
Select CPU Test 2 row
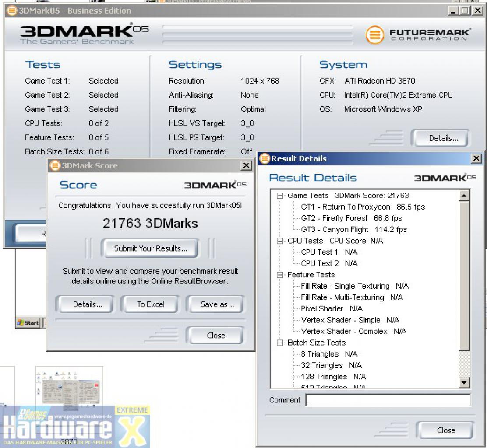point(329,263)
